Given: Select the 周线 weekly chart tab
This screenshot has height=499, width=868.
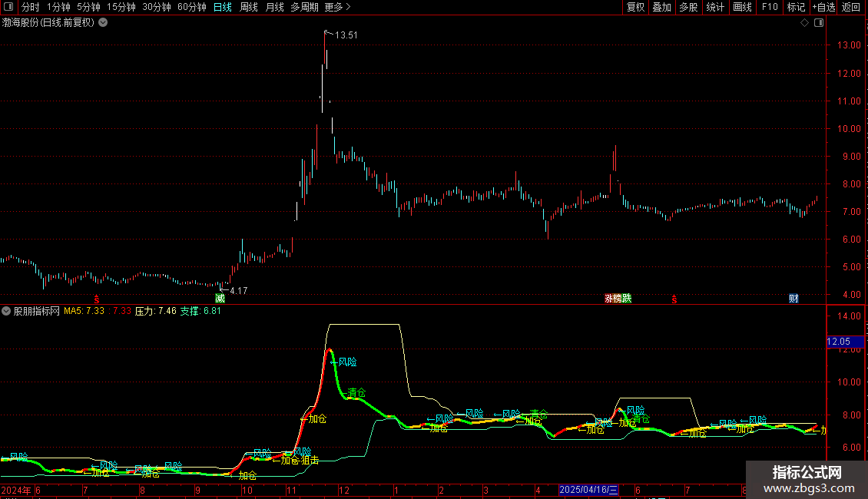Looking at the screenshot, I should [x=249, y=7].
